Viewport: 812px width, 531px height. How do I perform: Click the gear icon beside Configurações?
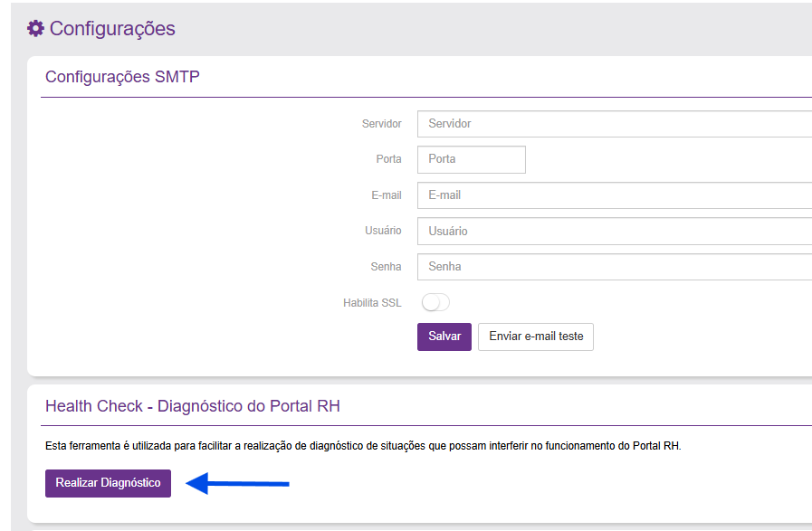tap(35, 29)
